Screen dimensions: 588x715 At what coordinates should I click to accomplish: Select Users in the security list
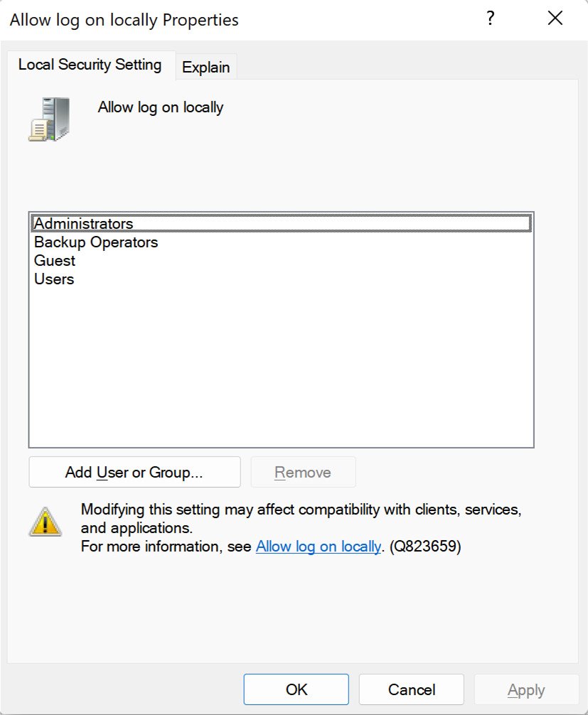pos(53,279)
